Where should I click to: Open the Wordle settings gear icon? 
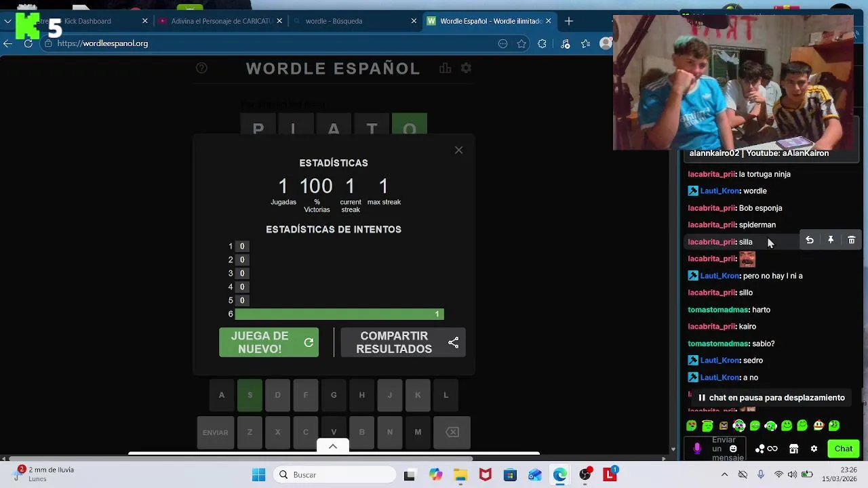pos(466,68)
